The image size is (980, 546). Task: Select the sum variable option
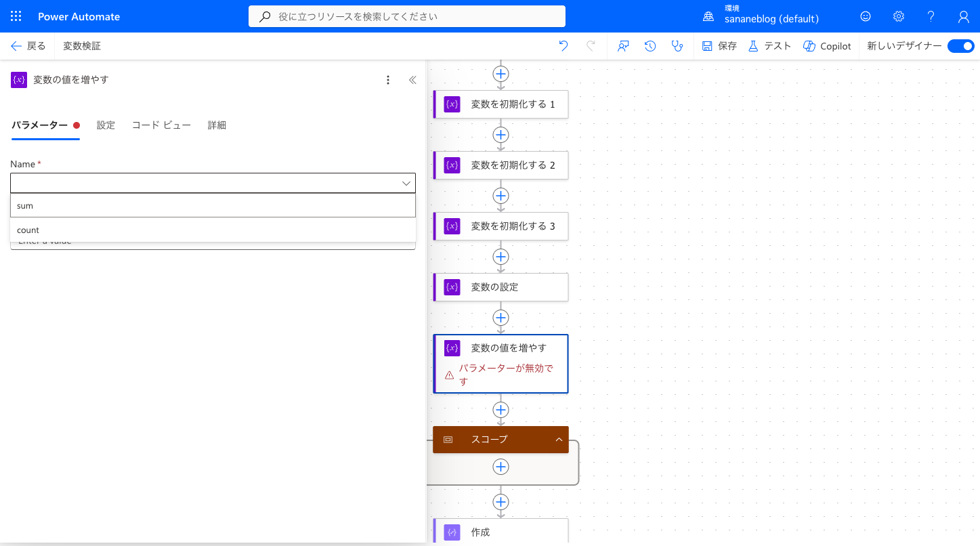[213, 205]
